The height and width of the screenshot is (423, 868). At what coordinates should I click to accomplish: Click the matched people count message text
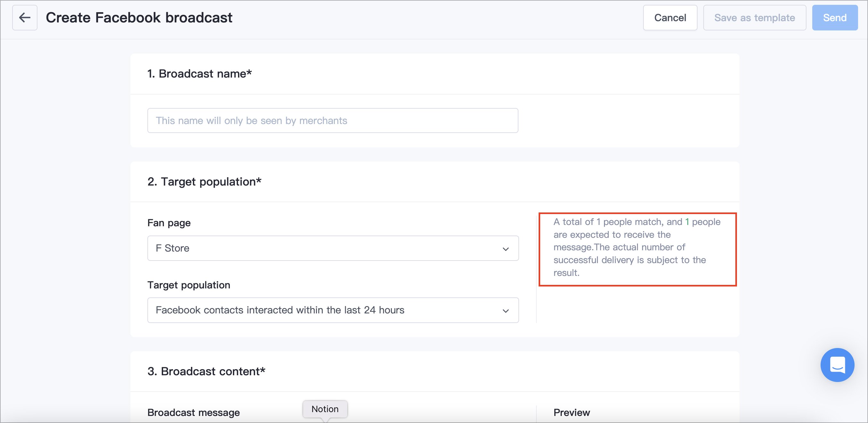(637, 247)
